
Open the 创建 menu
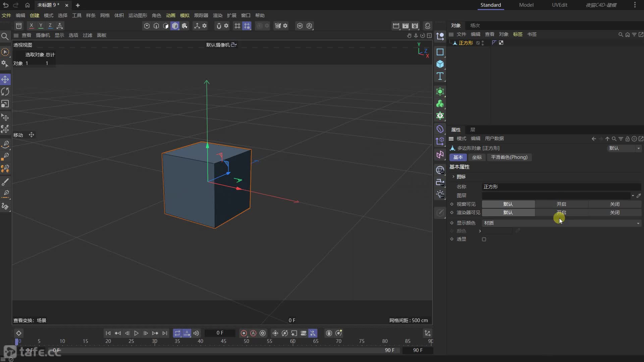[x=35, y=15]
